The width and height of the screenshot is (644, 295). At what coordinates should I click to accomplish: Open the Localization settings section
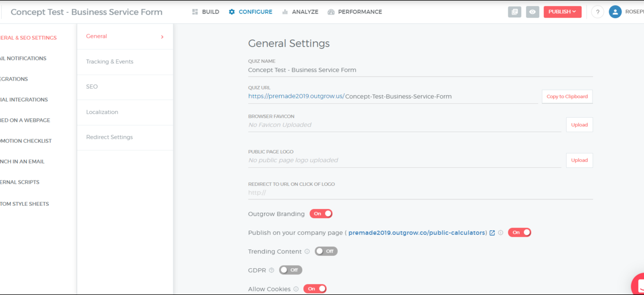(x=102, y=112)
